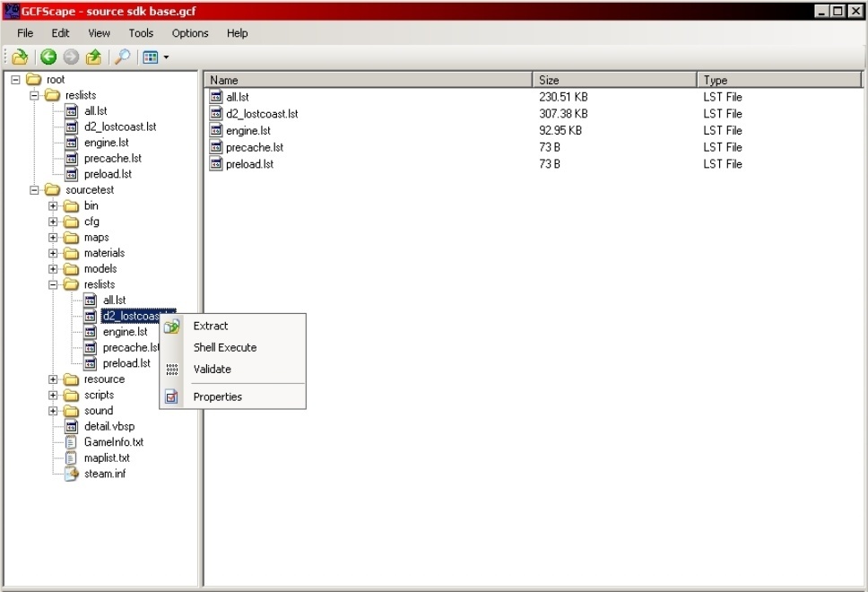Select engine.lst under root's reslists in tree
Image resolution: width=868 pixels, height=592 pixels.
click(107, 143)
